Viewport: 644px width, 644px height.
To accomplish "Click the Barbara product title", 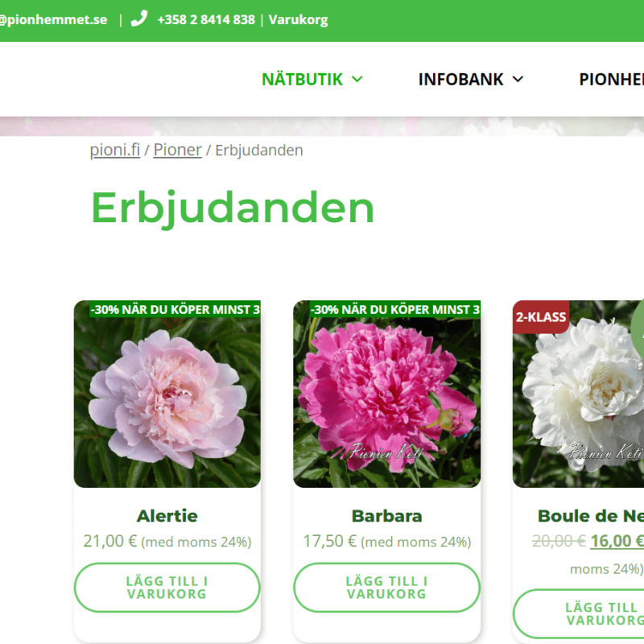I will pyautogui.click(x=386, y=516).
